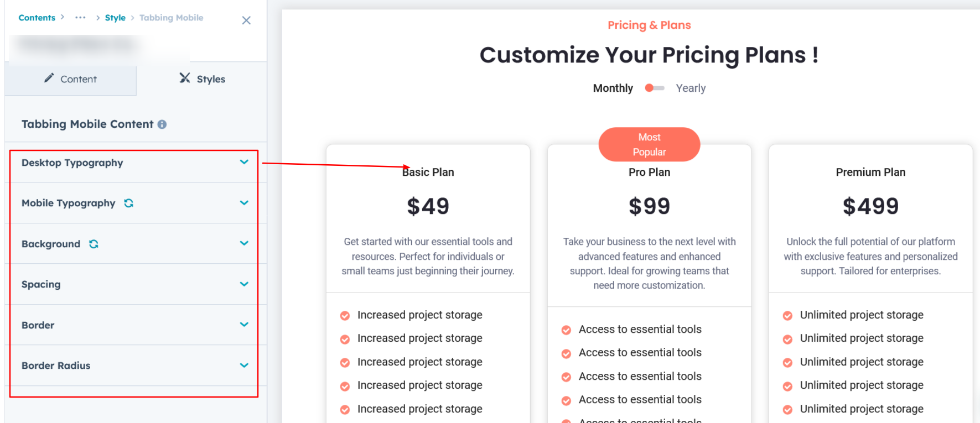980x423 pixels.
Task: Click the first checkmark icon in Basic Plan
Action: pyautogui.click(x=345, y=316)
